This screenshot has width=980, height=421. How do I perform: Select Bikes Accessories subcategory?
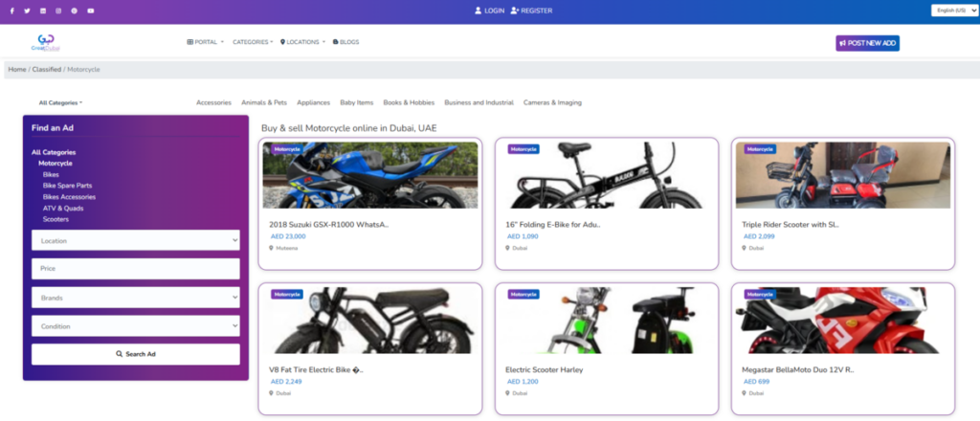[x=69, y=197]
